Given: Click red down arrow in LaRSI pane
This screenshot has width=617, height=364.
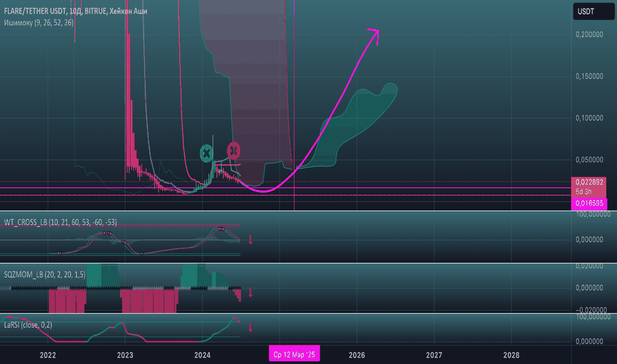Looking at the screenshot, I should [251, 327].
